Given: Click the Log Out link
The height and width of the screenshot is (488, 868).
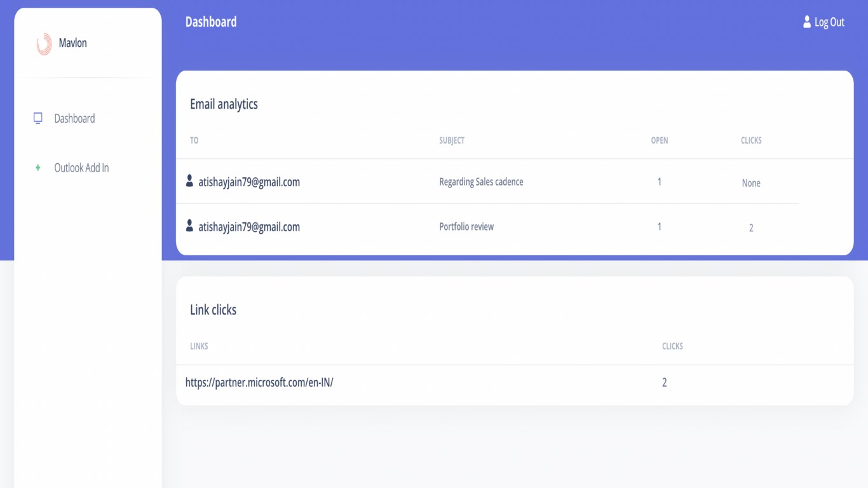Looking at the screenshot, I should click(x=829, y=22).
